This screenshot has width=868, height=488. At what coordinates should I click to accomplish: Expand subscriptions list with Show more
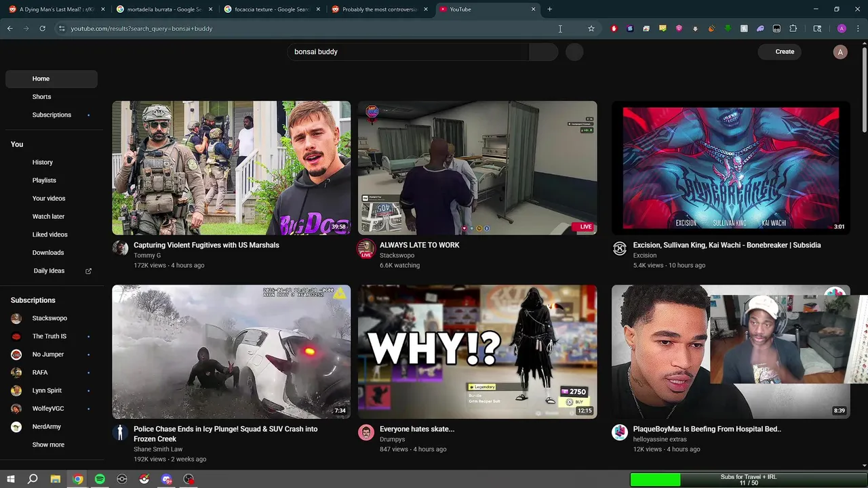pos(48,445)
